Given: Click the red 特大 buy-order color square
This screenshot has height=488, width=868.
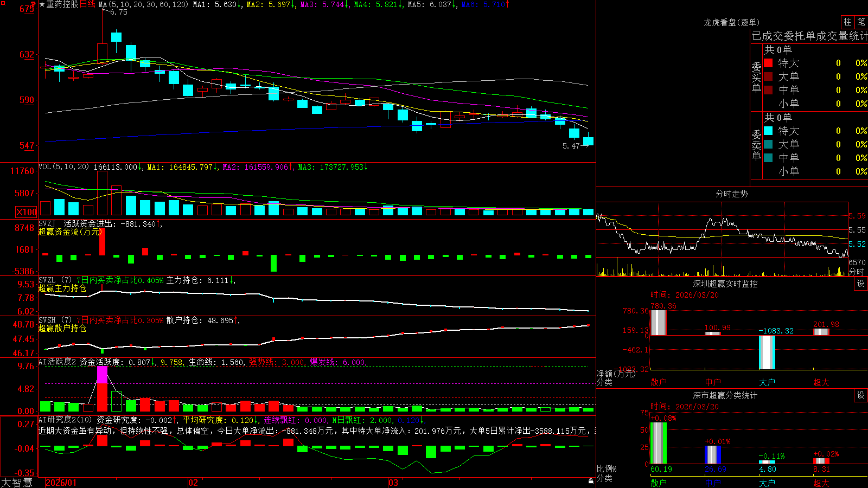Looking at the screenshot, I should coord(768,63).
